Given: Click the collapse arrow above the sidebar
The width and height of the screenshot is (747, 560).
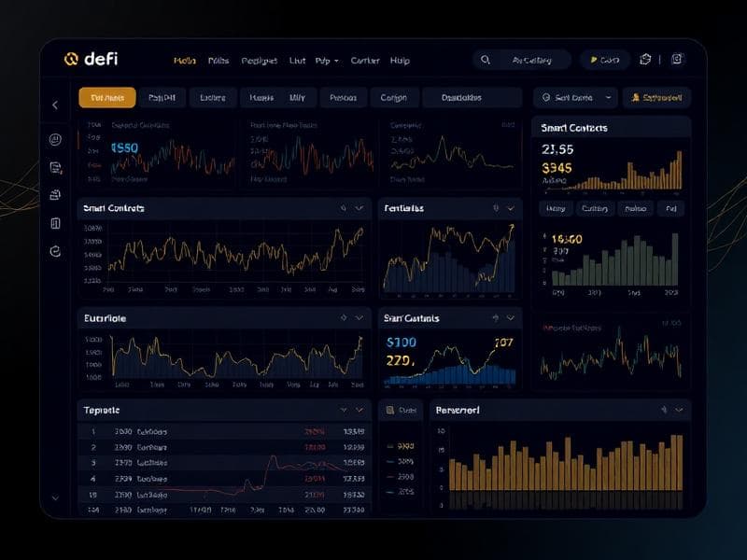Looking at the screenshot, I should tap(54, 105).
